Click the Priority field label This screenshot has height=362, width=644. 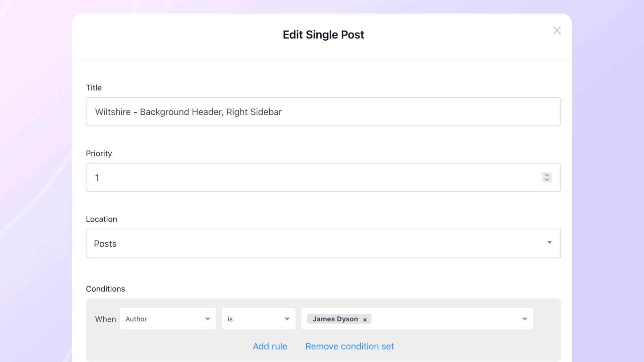coord(99,153)
